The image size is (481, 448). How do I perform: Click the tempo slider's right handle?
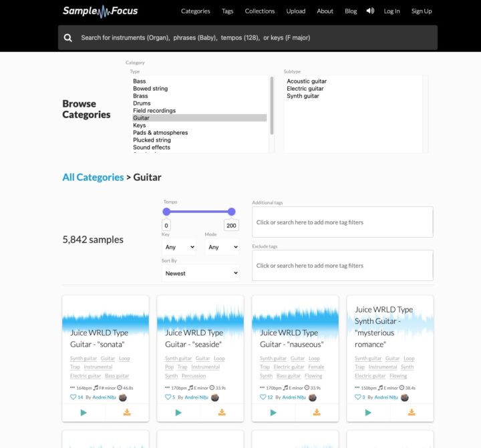(232, 212)
